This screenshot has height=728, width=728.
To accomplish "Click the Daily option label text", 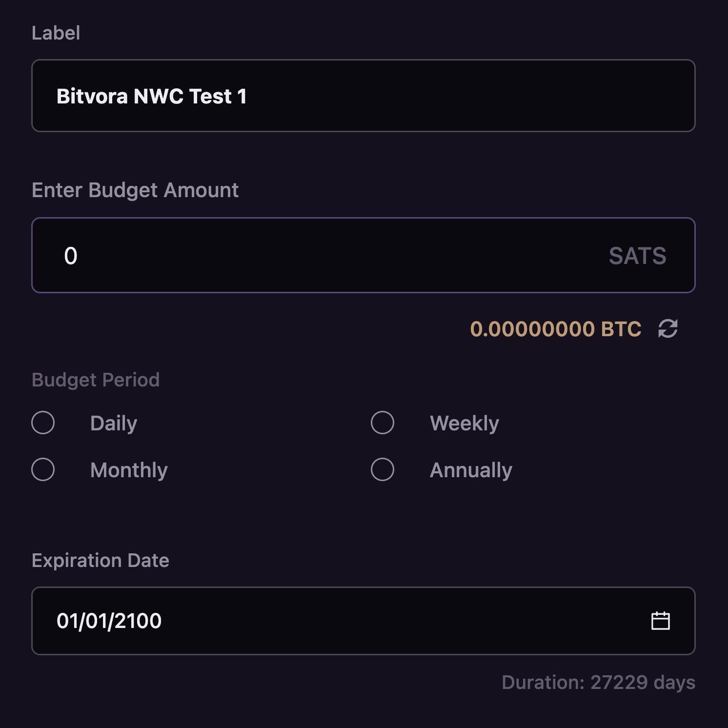I will pyautogui.click(x=114, y=423).
